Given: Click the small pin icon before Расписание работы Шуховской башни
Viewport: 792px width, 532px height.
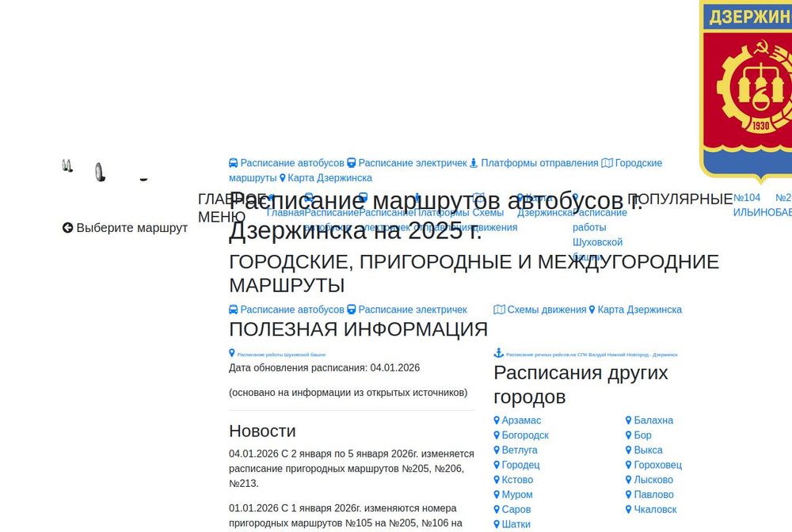Looking at the screenshot, I should [x=232, y=353].
